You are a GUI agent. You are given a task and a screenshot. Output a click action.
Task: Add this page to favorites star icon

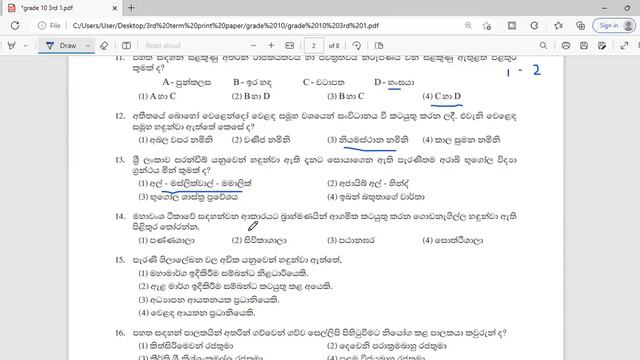point(487,26)
